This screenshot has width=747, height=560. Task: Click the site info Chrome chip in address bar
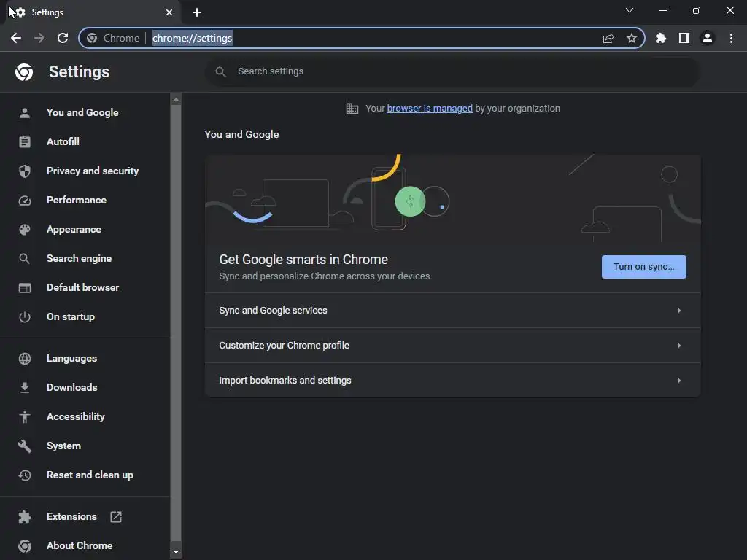tap(113, 38)
